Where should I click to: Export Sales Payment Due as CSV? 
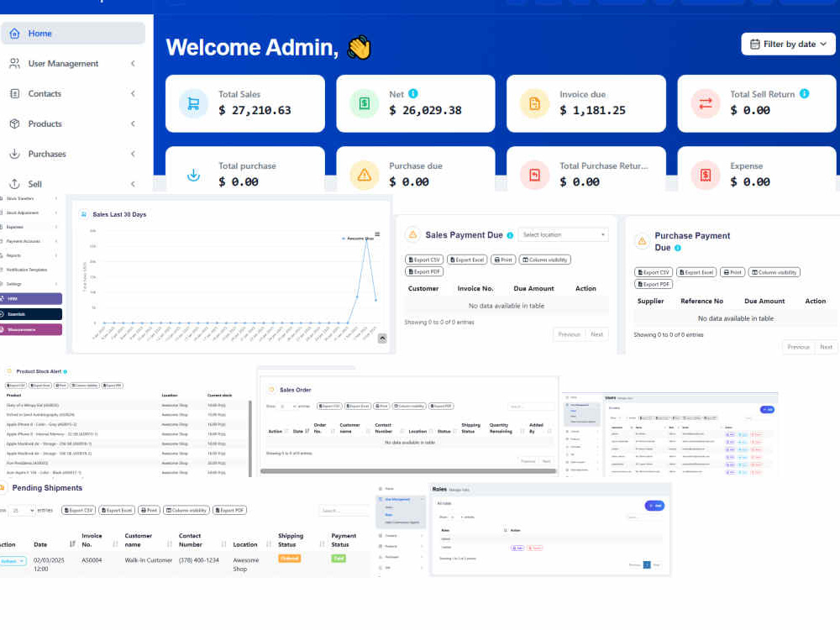click(424, 260)
